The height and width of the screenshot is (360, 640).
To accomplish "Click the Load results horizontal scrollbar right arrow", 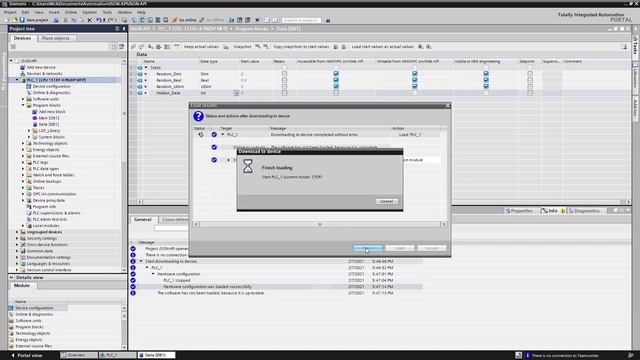I will point(444,224).
